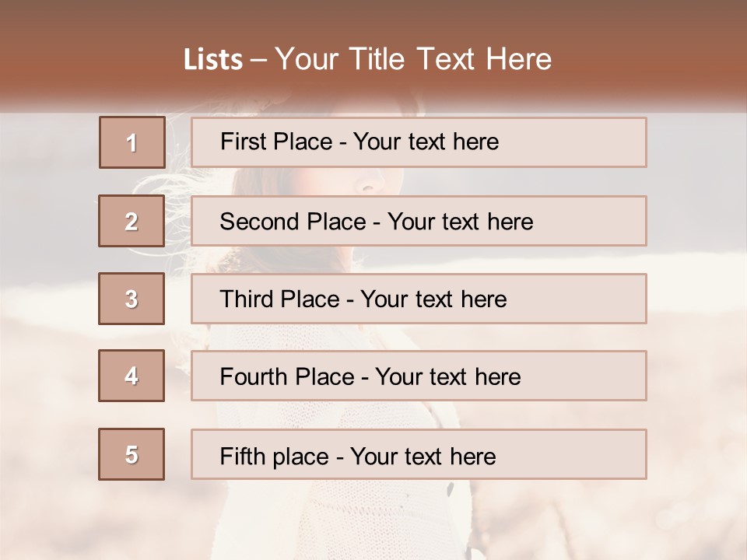Screen dimensions: 747x560
Task: Select the Third Place text box
Action: click(419, 299)
